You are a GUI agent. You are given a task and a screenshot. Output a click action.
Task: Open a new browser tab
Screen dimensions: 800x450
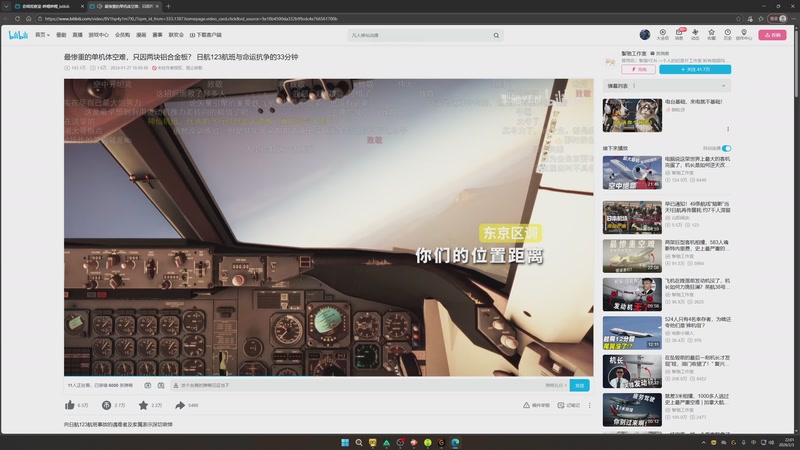click(x=168, y=6)
